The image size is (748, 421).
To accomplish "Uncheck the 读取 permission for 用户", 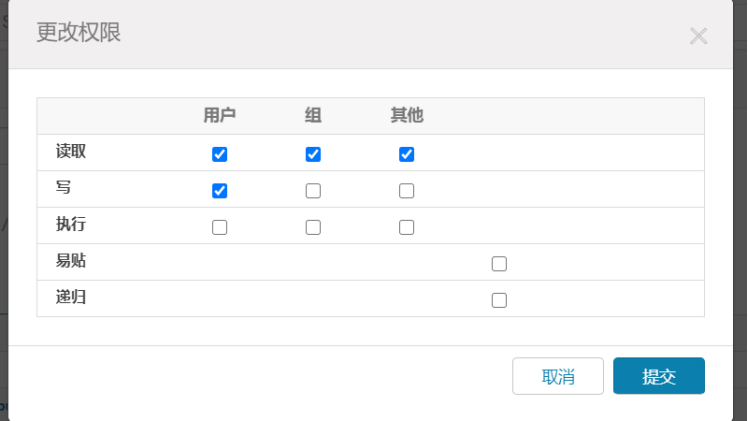I will [x=220, y=154].
